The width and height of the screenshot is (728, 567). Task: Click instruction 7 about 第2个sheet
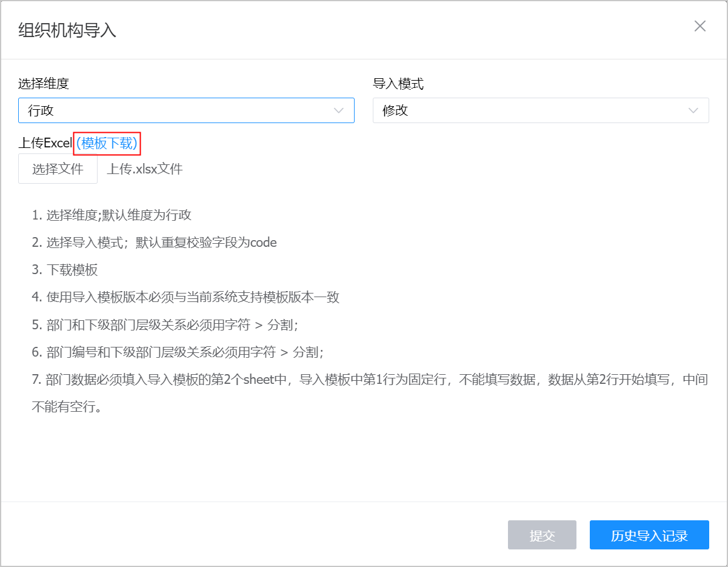(370, 380)
